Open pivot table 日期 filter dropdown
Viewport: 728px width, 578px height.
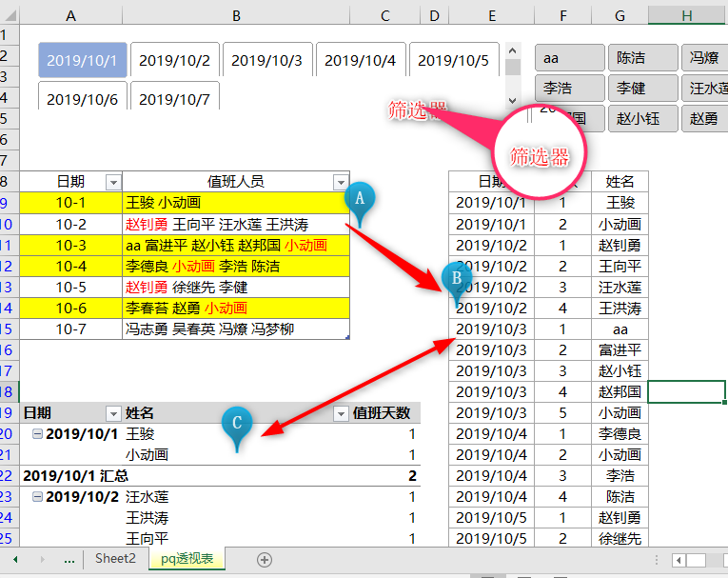pyautogui.click(x=113, y=413)
